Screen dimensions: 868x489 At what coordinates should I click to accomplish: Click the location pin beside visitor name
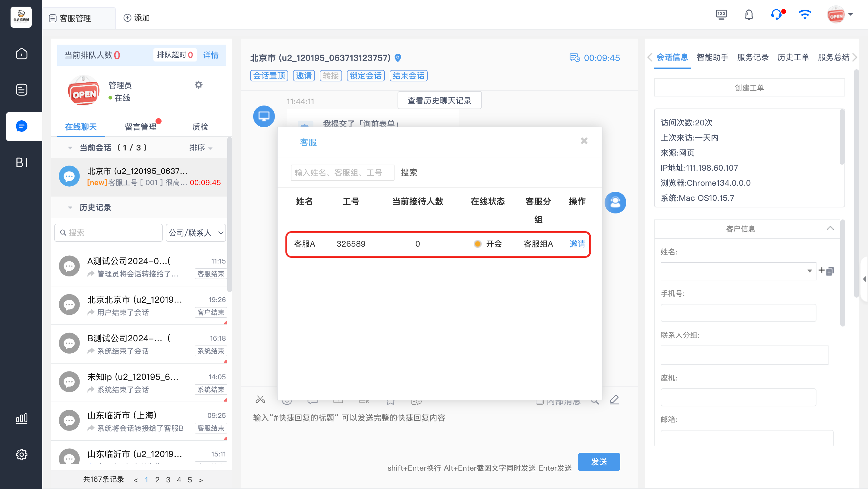[398, 58]
